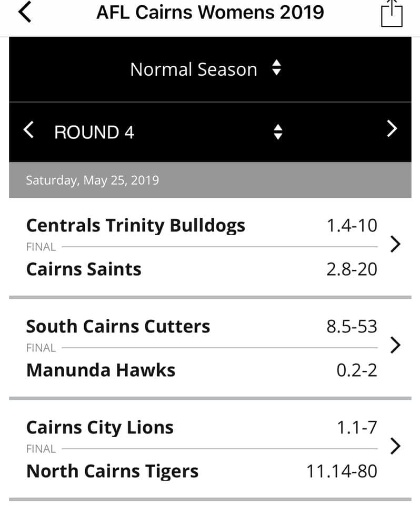Tap AFL Cairns Womens 2019 title
This screenshot has height=505, width=420.
tap(210, 13)
